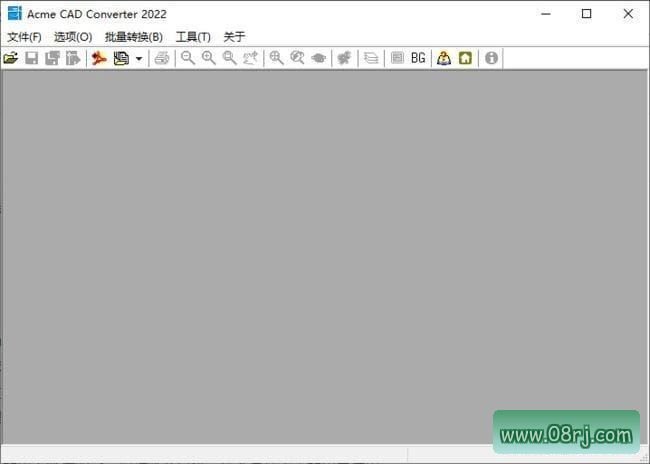This screenshot has height=464, width=650.
Task: Open the 关于 menu
Action: [234, 37]
